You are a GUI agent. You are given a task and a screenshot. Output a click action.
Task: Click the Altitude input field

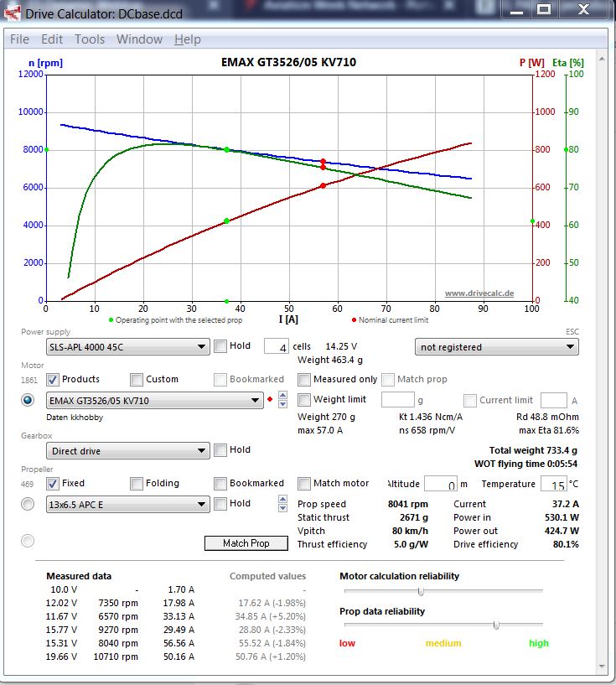(439, 485)
